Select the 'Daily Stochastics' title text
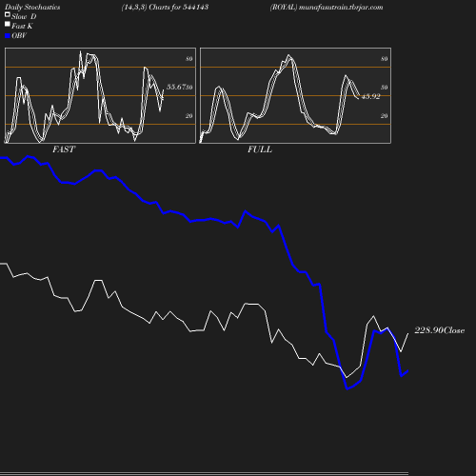Image resolution: width=476 pixels, height=476 pixels. click(x=32, y=8)
